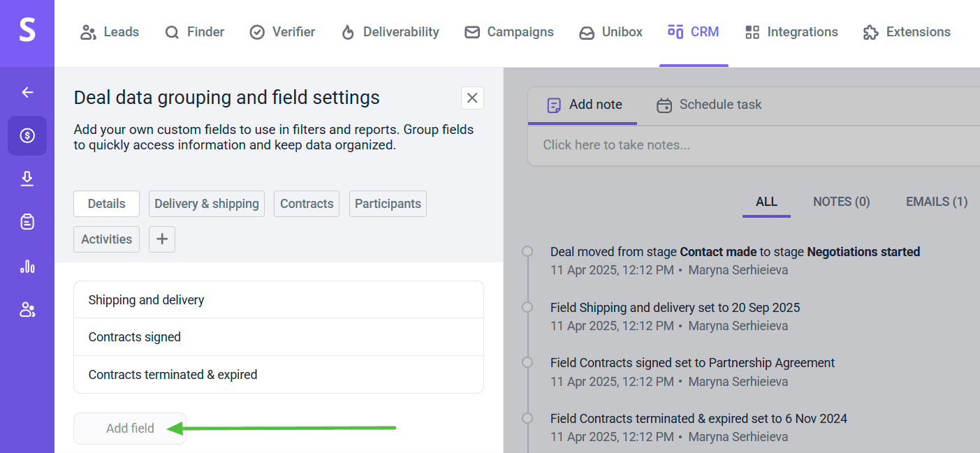
Task: Click the download import icon in sidebar
Action: (27, 179)
